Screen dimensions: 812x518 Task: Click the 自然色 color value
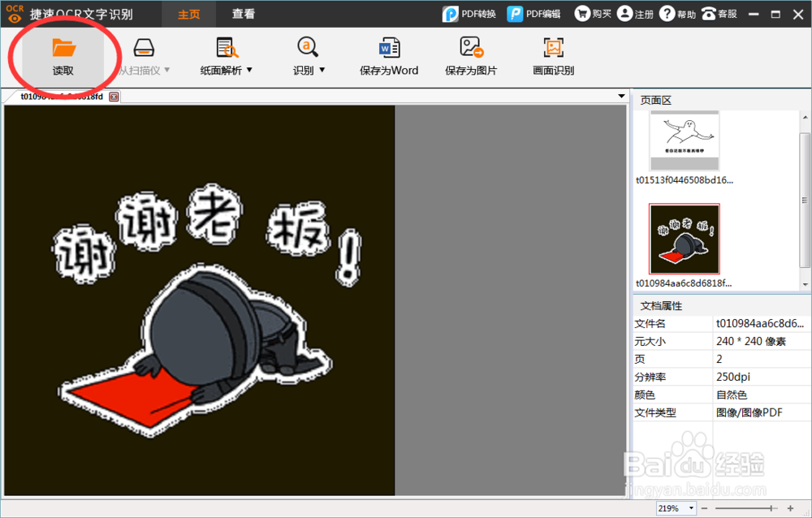pos(732,395)
